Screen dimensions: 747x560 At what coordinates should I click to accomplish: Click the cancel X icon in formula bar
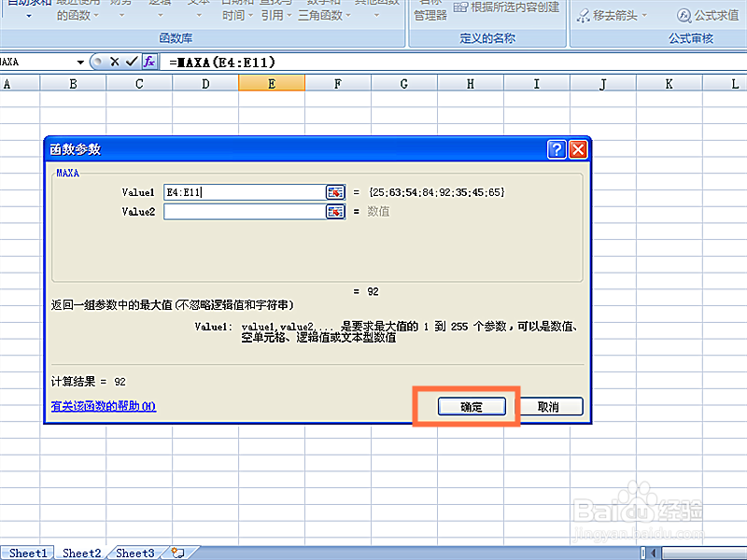point(114,62)
